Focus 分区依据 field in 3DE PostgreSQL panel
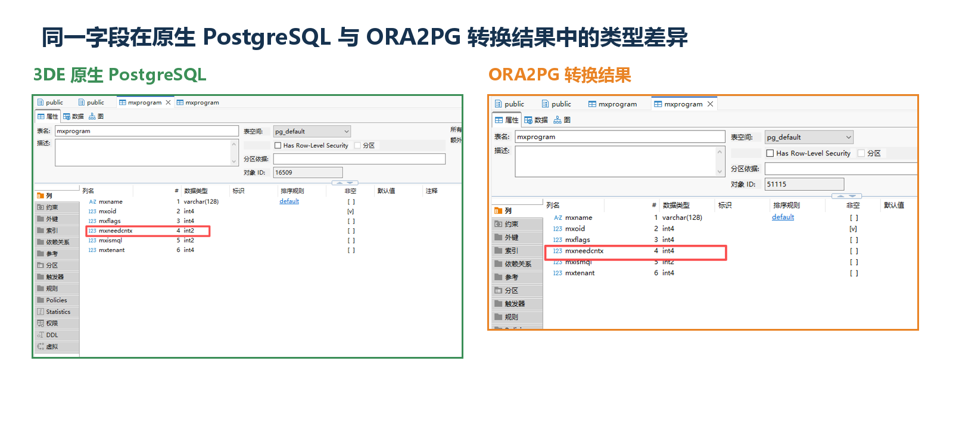Image resolution: width=953 pixels, height=429 pixels. 359,159
